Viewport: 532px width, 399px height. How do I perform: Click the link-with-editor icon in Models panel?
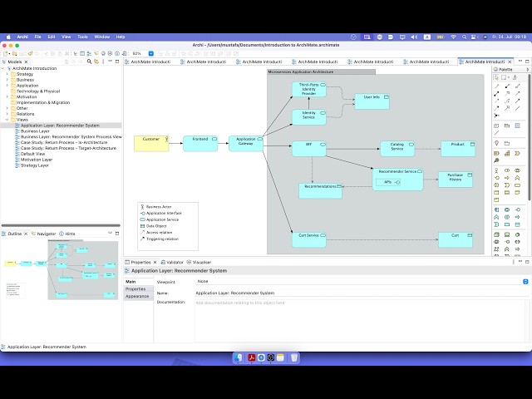96,62
